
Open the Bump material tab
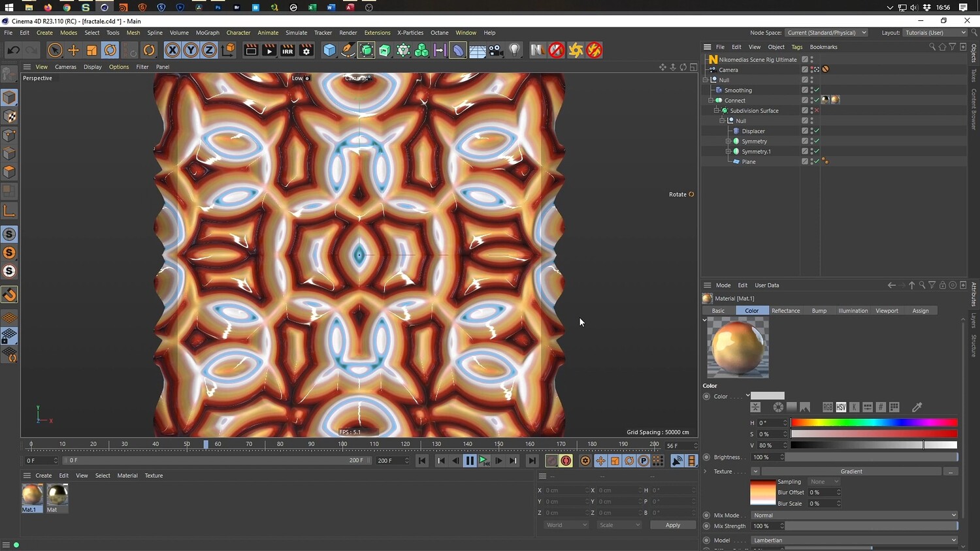819,311
